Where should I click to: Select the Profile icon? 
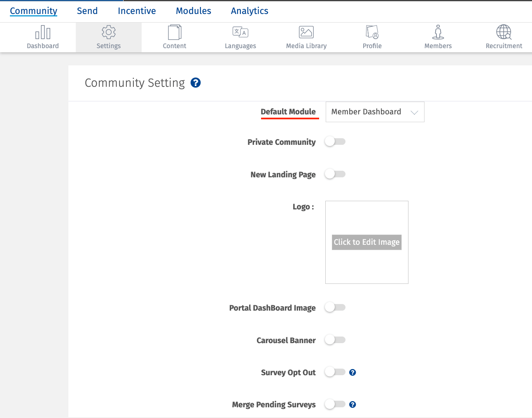coord(372,36)
